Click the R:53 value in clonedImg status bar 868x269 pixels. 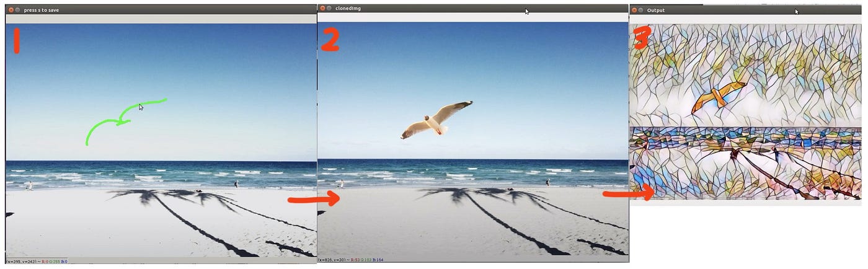tap(355, 260)
